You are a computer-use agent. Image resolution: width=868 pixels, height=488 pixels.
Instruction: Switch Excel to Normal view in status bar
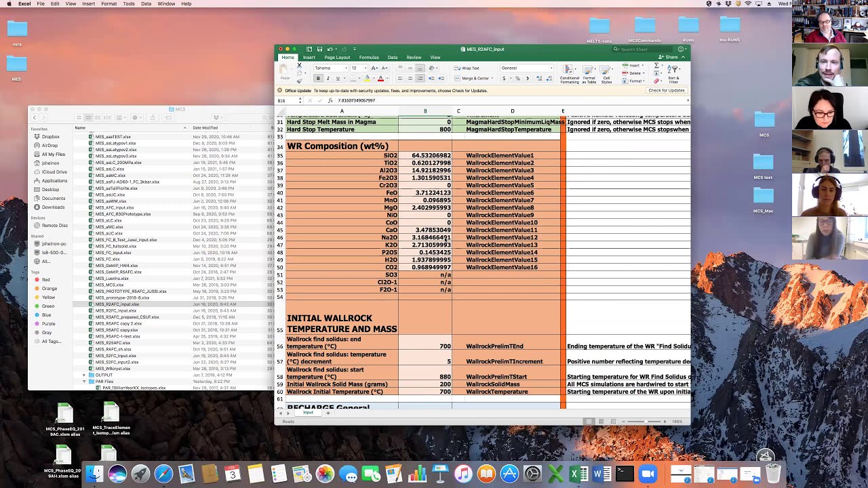point(589,422)
